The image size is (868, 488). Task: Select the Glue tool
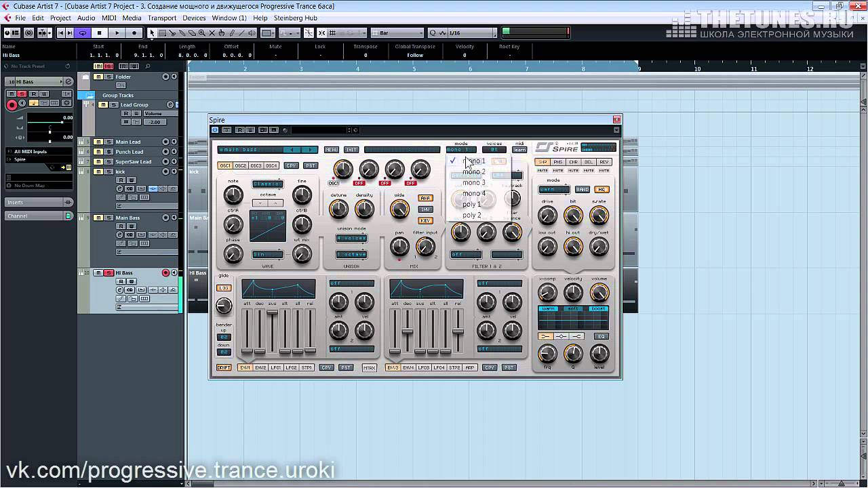[183, 33]
